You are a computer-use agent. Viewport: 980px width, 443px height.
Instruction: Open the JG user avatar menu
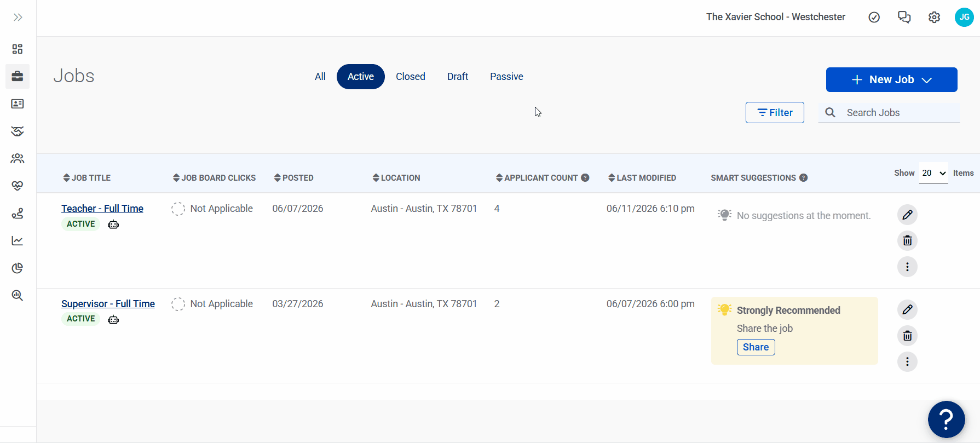point(964,18)
